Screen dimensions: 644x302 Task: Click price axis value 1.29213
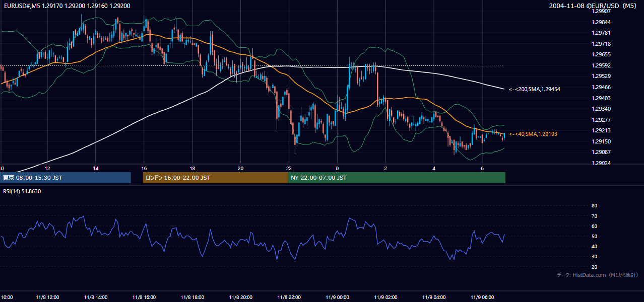pyautogui.click(x=601, y=130)
